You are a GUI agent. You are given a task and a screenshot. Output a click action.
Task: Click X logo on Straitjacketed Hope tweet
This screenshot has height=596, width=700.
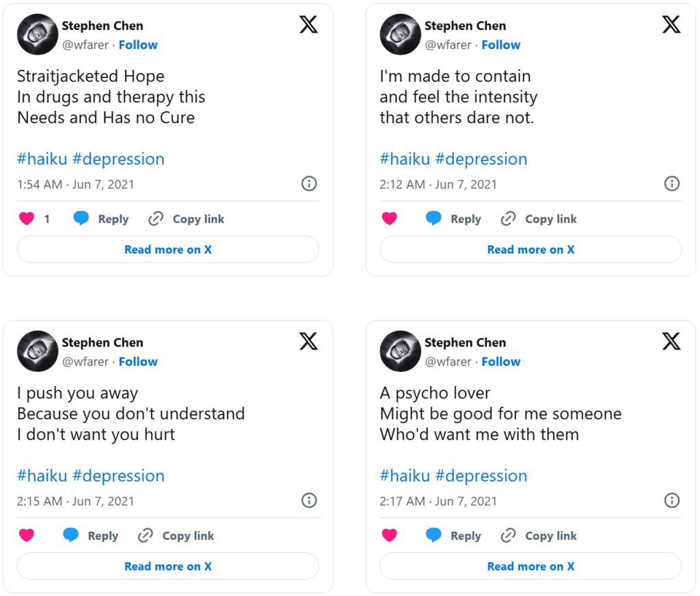click(308, 25)
